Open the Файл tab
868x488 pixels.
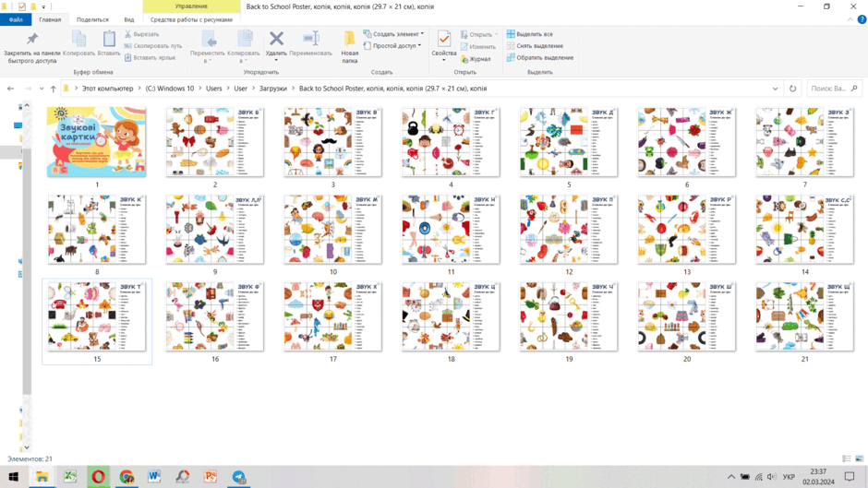click(16, 19)
